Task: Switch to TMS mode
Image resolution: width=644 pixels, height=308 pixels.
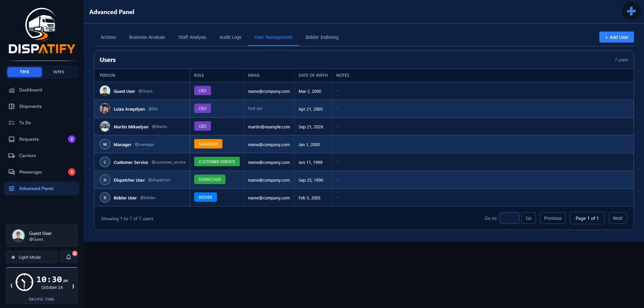Action: [x=24, y=72]
